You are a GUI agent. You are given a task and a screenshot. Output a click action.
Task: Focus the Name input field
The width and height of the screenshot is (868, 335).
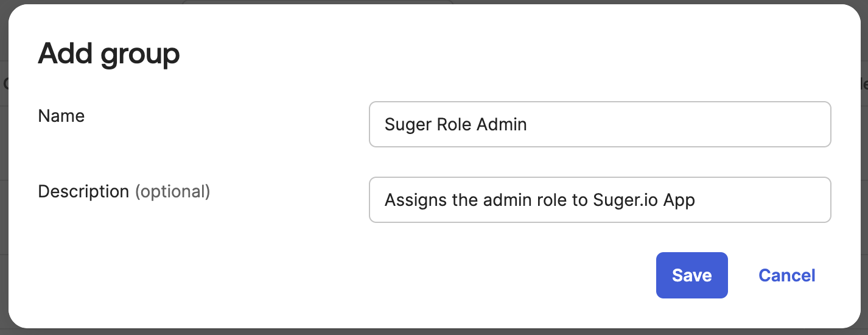[600, 124]
